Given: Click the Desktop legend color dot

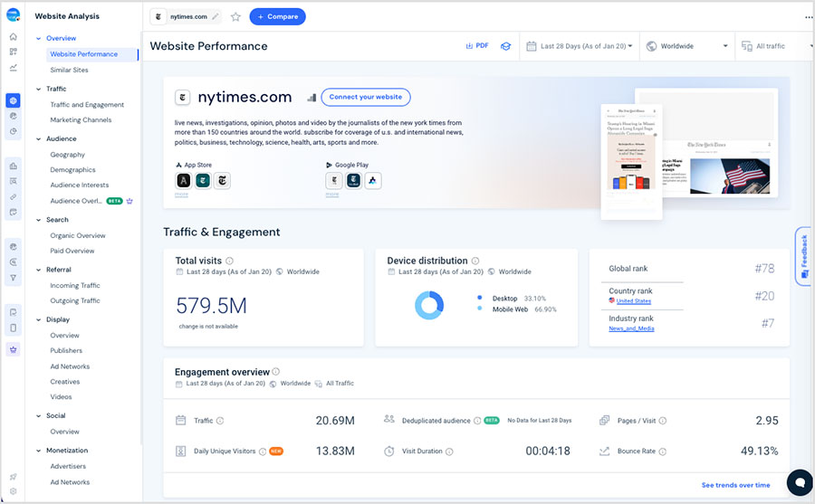Looking at the screenshot, I should tap(479, 298).
